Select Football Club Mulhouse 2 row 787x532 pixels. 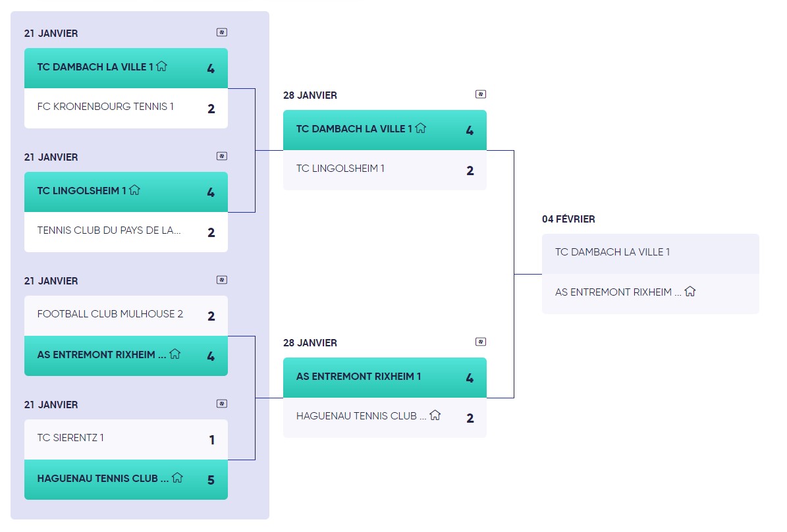click(x=126, y=315)
